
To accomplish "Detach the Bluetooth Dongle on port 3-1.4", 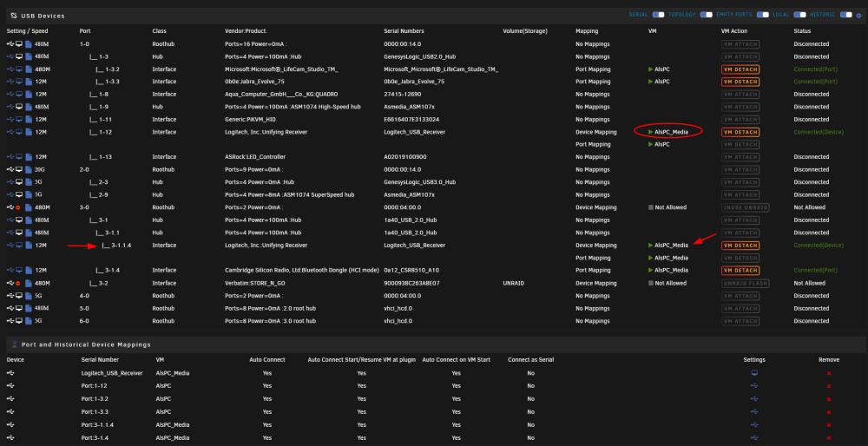I will click(x=740, y=270).
